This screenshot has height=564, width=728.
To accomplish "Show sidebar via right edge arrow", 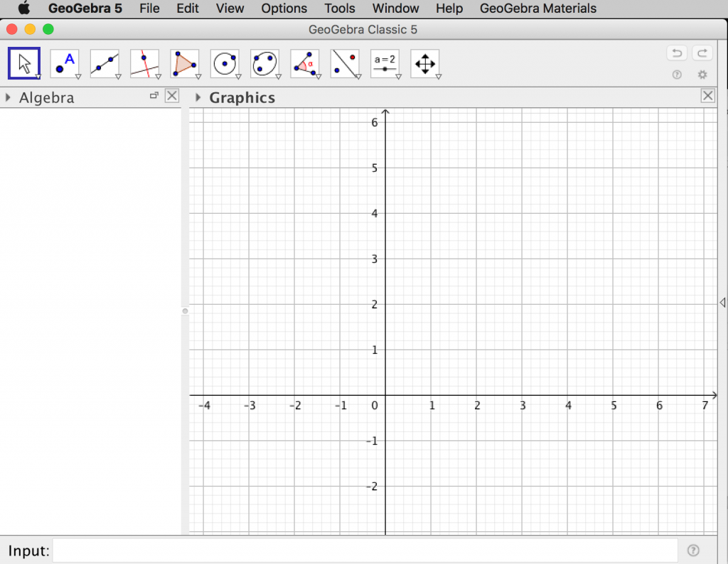I will click(x=722, y=303).
